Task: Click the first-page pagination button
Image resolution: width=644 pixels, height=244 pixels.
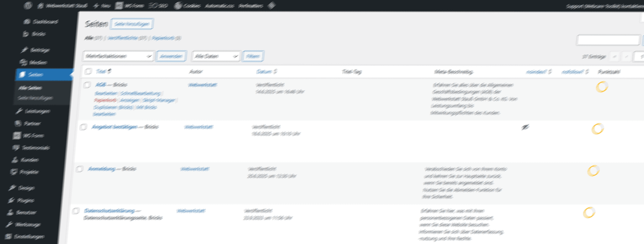Action: tap(615, 57)
